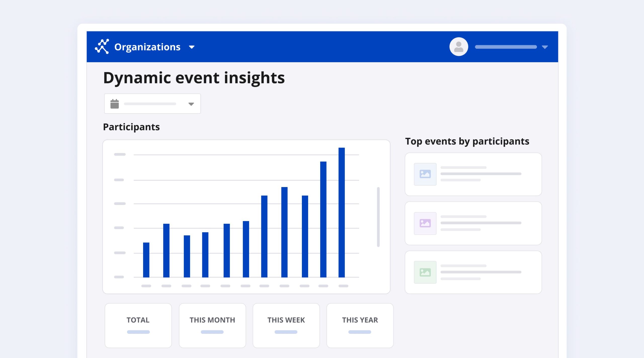The width and height of the screenshot is (644, 358).
Task: Click the username placeholder in header
Action: coord(506,47)
